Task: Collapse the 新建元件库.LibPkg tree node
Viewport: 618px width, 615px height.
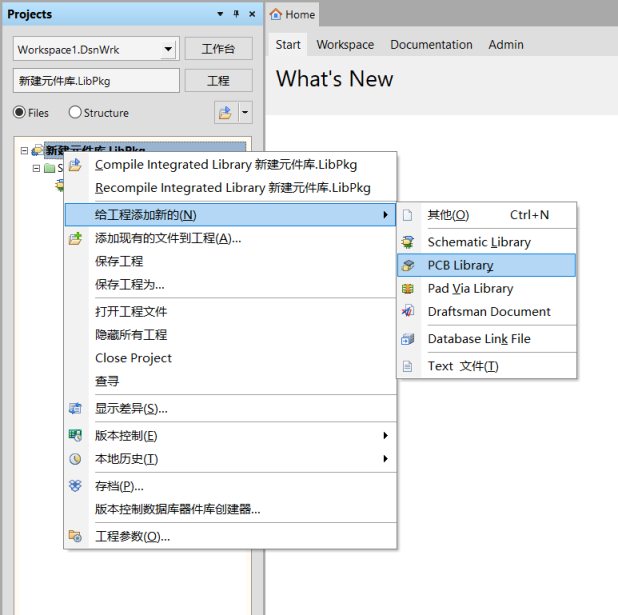Action: click(24, 151)
